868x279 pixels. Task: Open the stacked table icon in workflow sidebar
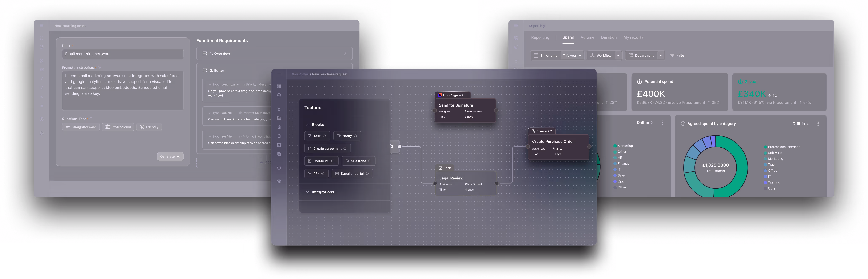[x=279, y=154]
